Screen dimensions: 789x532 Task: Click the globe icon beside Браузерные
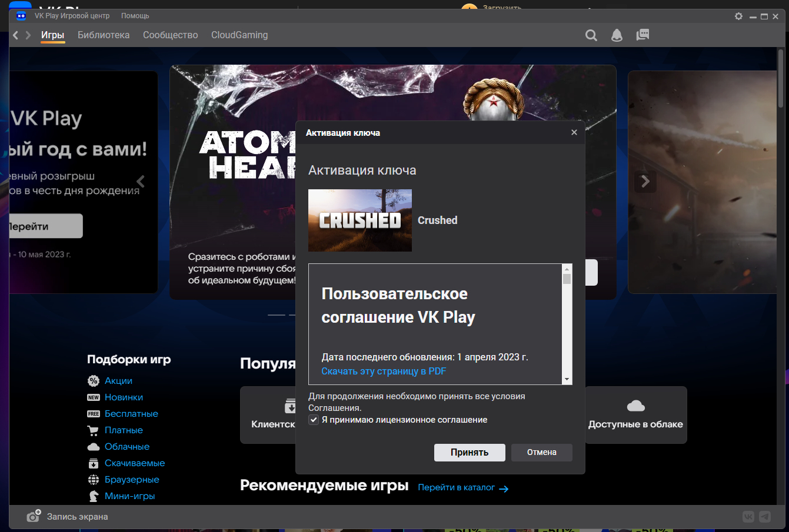pos(94,480)
